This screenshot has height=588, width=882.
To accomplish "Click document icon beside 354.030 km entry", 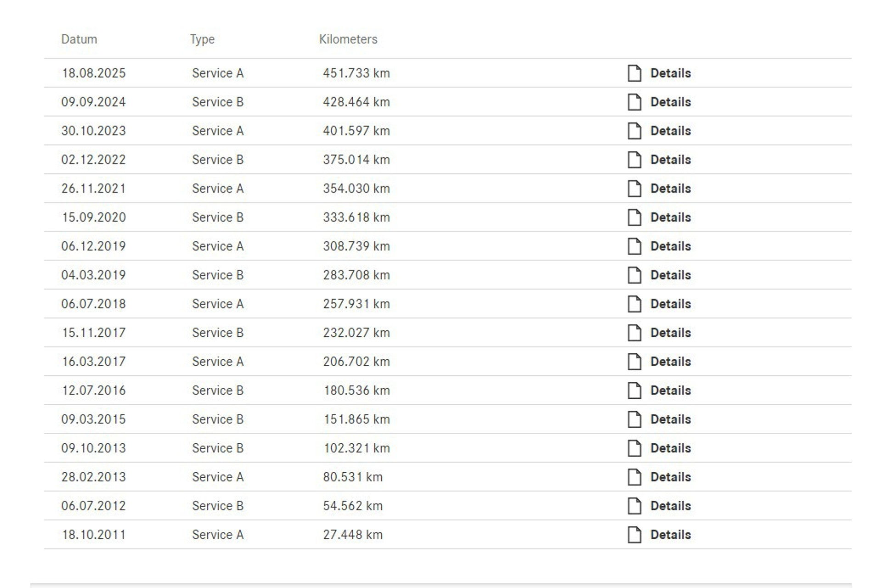I will (634, 188).
